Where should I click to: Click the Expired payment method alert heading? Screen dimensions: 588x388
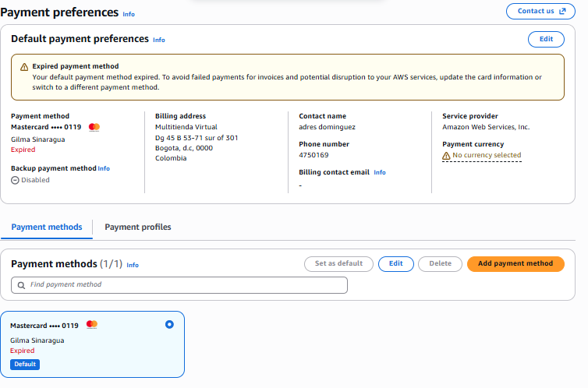click(76, 66)
